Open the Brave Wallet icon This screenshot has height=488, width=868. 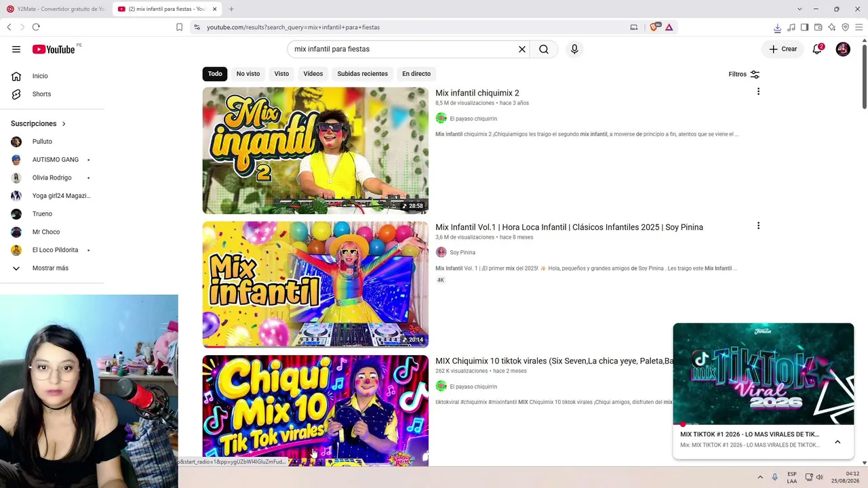818,27
